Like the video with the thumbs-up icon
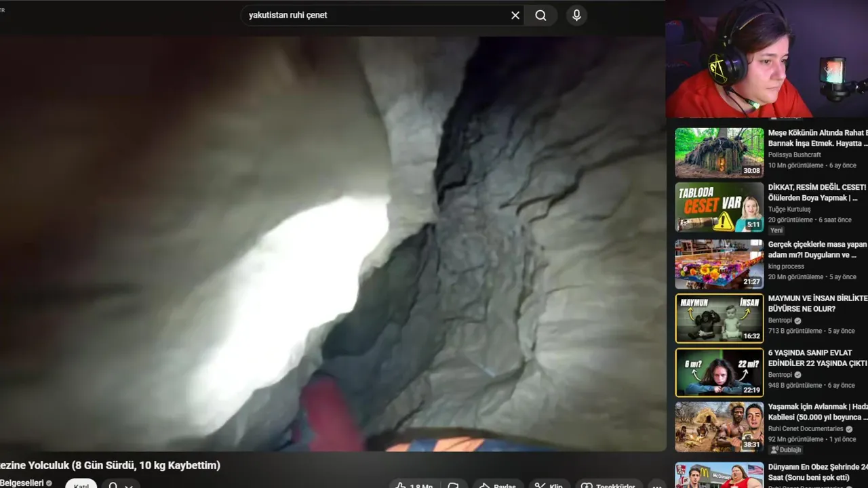This screenshot has width=868, height=488. point(414,485)
